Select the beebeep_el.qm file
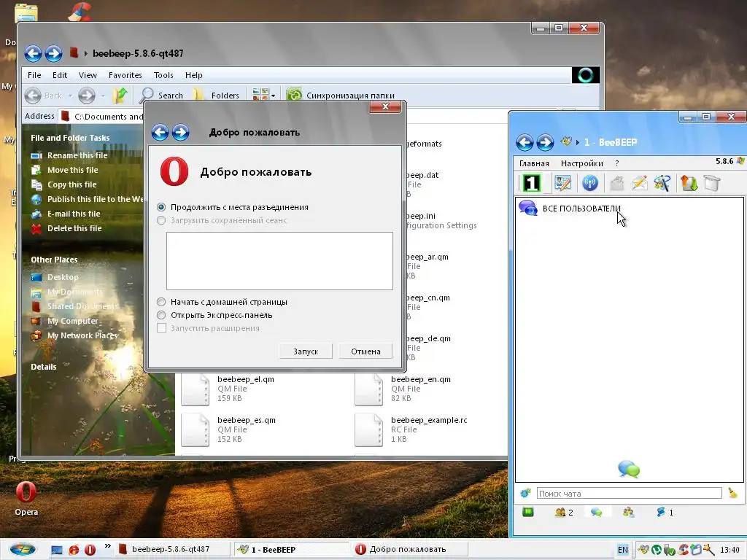The width and height of the screenshot is (747, 560). [x=228, y=389]
